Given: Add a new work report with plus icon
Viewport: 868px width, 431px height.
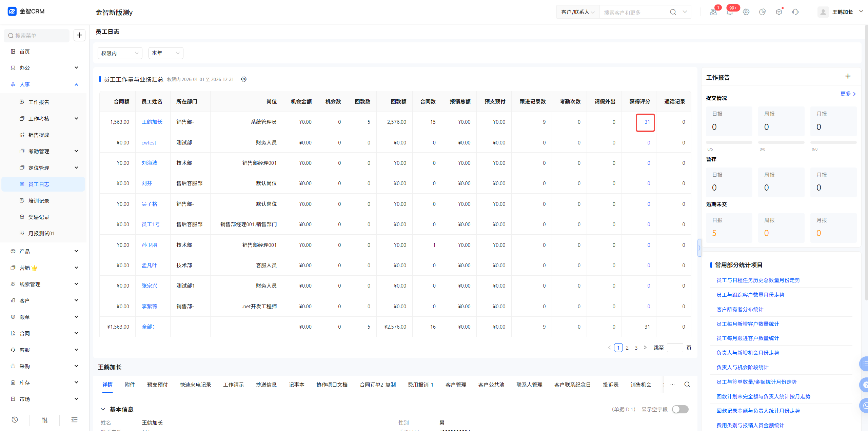Looking at the screenshot, I should pyautogui.click(x=848, y=76).
